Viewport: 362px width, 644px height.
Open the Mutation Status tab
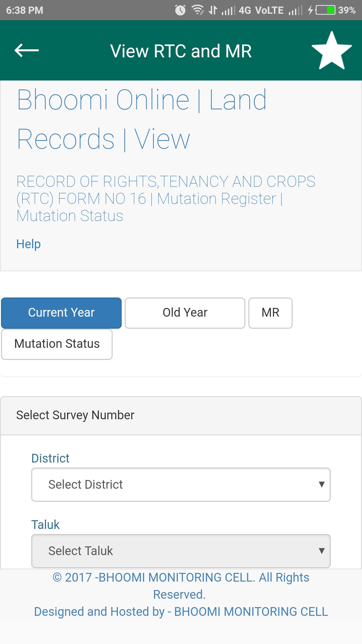(57, 344)
